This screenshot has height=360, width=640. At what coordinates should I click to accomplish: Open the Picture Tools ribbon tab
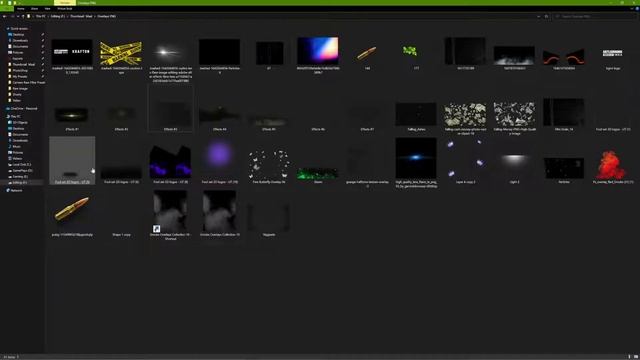pyautogui.click(x=64, y=9)
